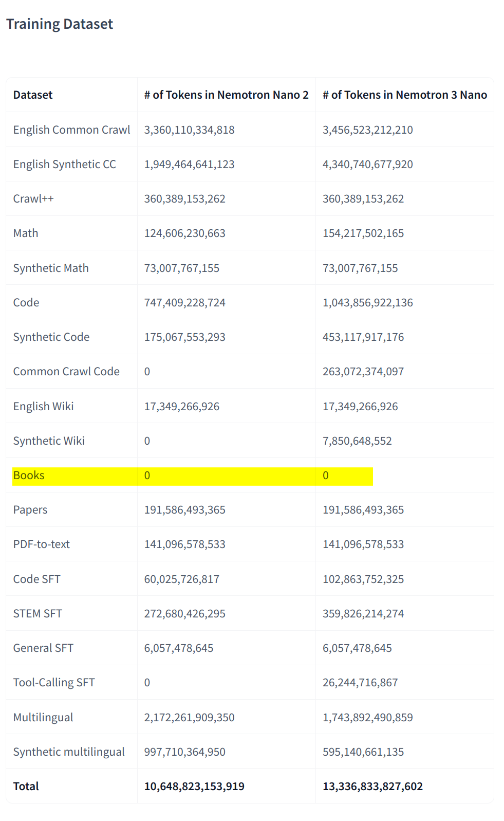
Task: Click the Multilingual row label
Action: (x=43, y=718)
